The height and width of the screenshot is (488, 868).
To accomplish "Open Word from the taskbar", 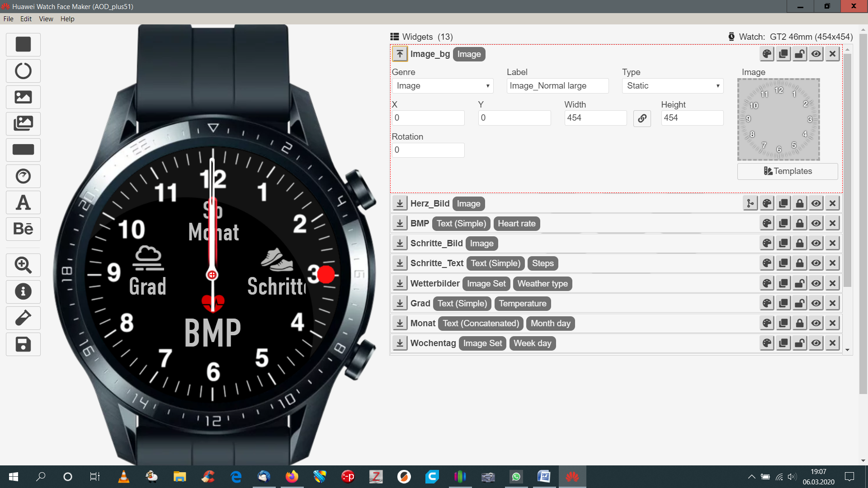I will point(544,477).
